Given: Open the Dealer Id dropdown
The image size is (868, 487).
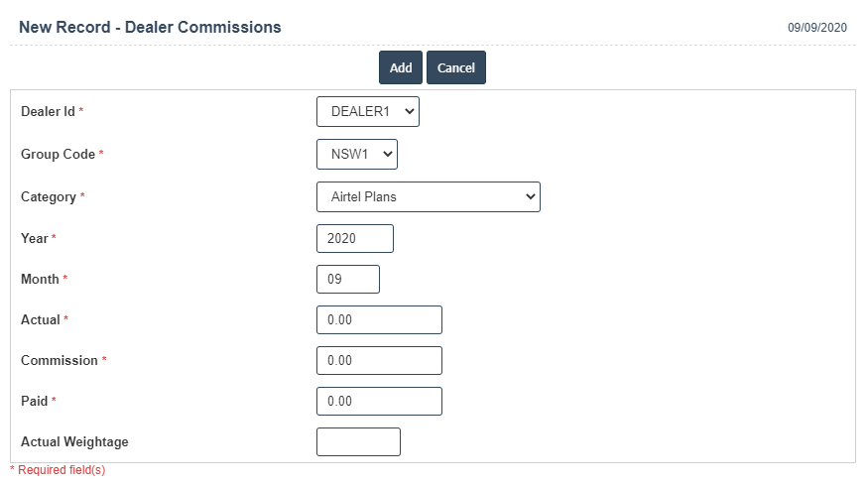Looking at the screenshot, I should click(368, 112).
